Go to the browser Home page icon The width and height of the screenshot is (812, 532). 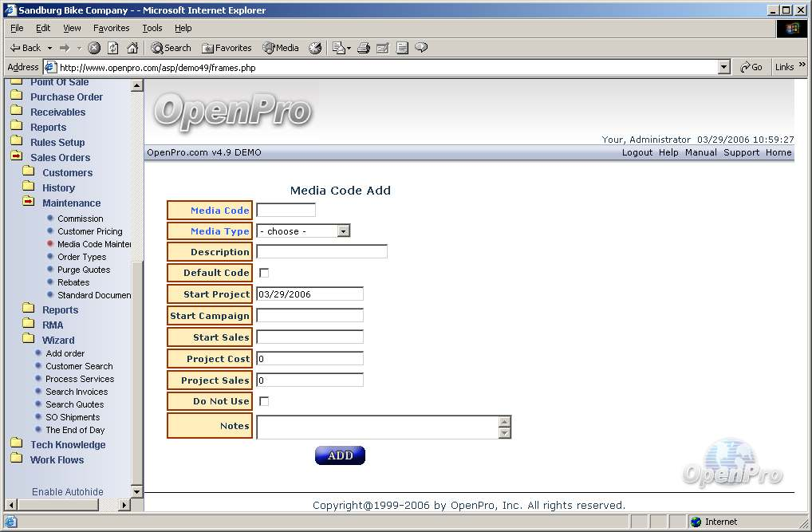132,48
